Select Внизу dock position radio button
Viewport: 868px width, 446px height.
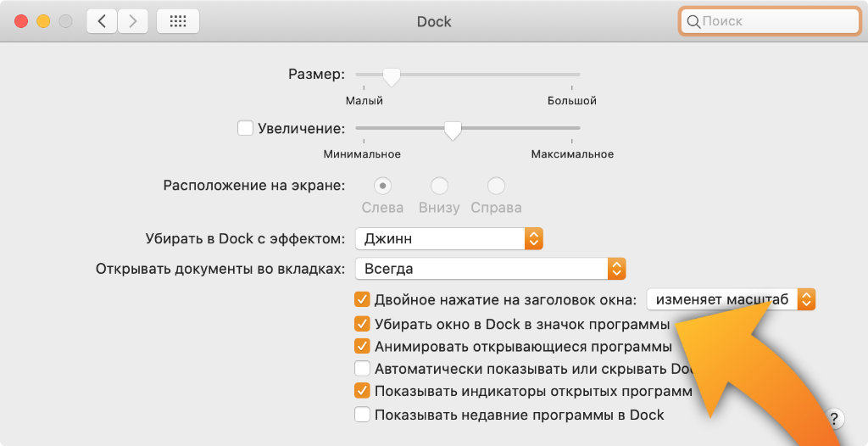(439, 186)
